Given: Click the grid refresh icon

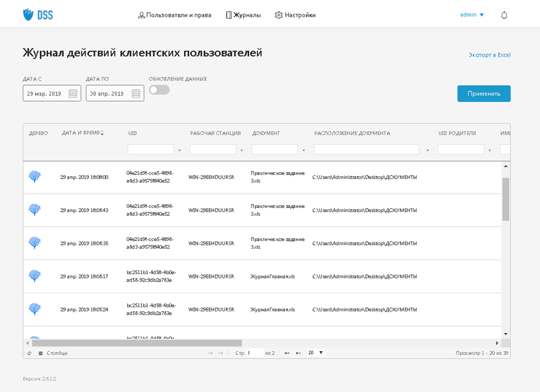Looking at the screenshot, I should [x=30, y=353].
